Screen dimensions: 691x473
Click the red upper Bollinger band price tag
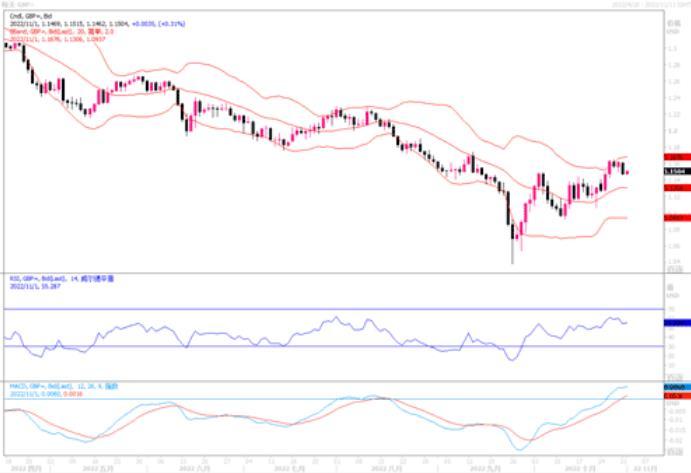(x=676, y=158)
